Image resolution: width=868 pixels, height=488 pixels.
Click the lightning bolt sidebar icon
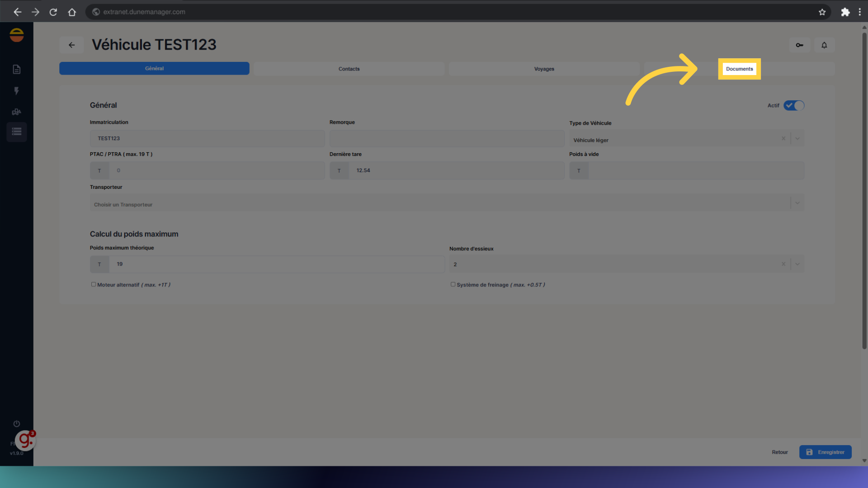[17, 91]
